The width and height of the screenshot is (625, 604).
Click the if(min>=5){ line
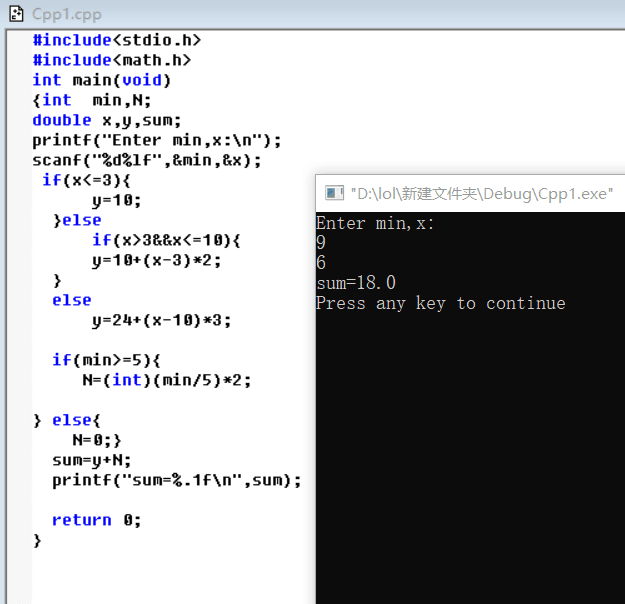pyautogui.click(x=106, y=360)
